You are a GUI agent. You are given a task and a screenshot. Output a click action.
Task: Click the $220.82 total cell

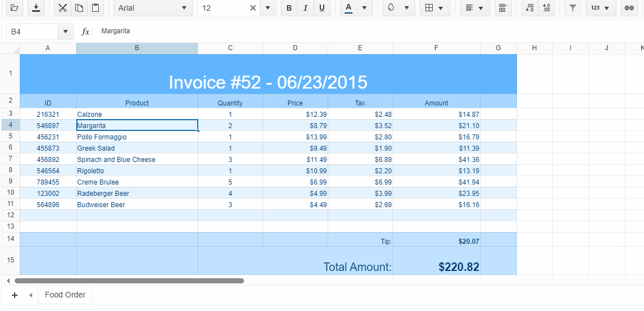437,261
